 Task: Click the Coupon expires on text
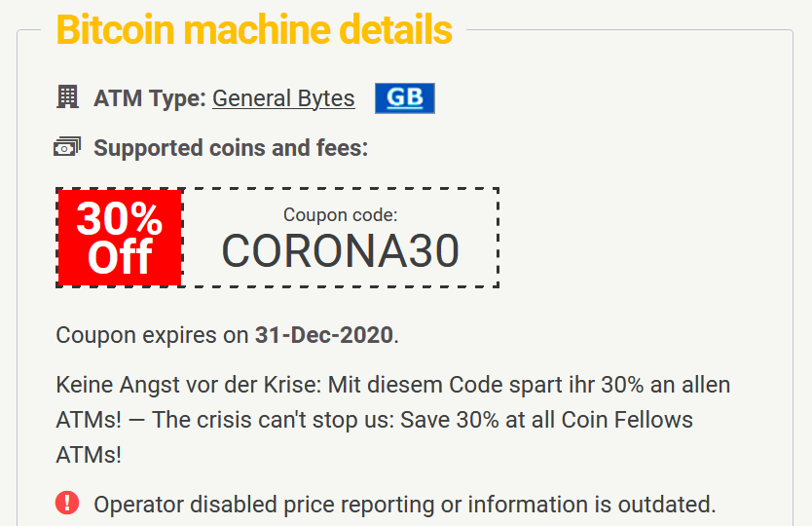click(152, 335)
